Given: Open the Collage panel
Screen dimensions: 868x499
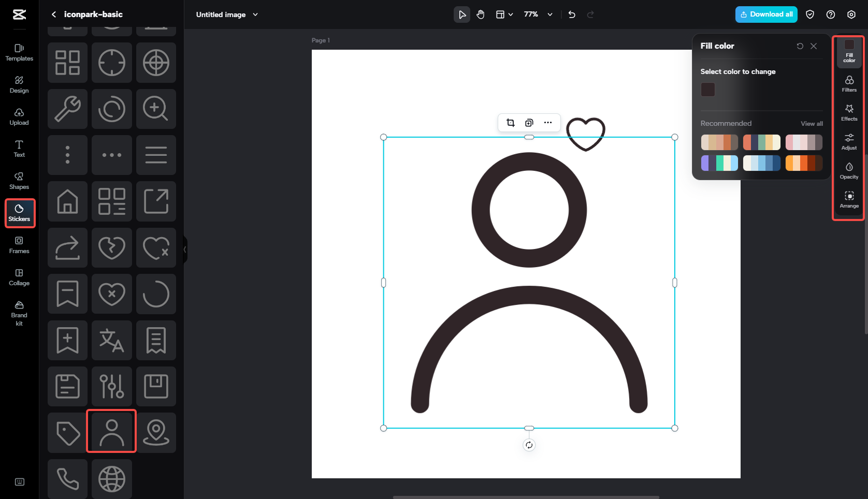Looking at the screenshot, I should click(19, 277).
